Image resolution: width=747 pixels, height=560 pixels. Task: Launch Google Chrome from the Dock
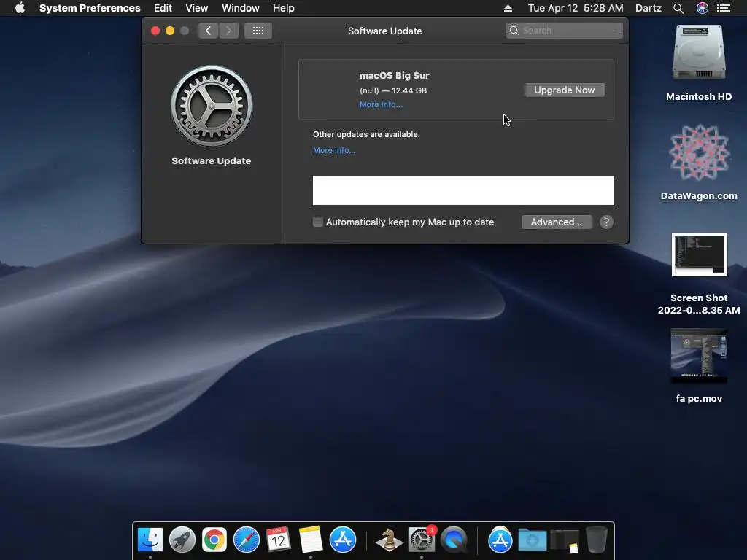point(214,540)
